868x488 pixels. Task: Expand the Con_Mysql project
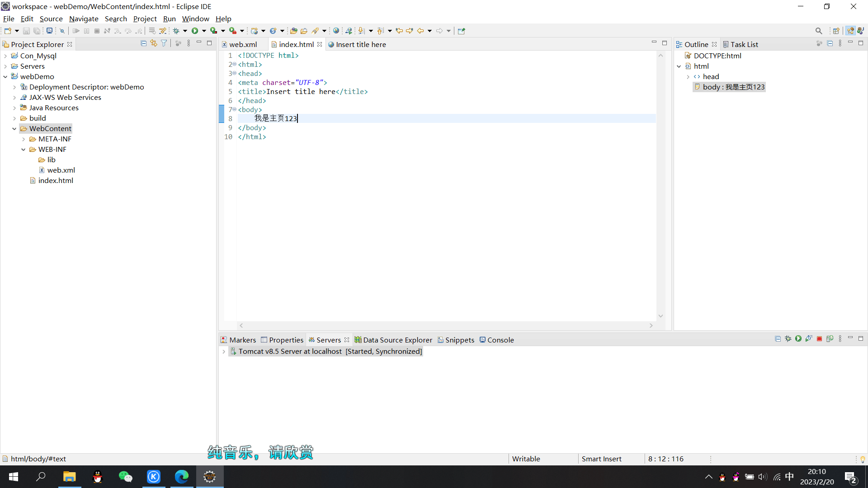[5, 56]
